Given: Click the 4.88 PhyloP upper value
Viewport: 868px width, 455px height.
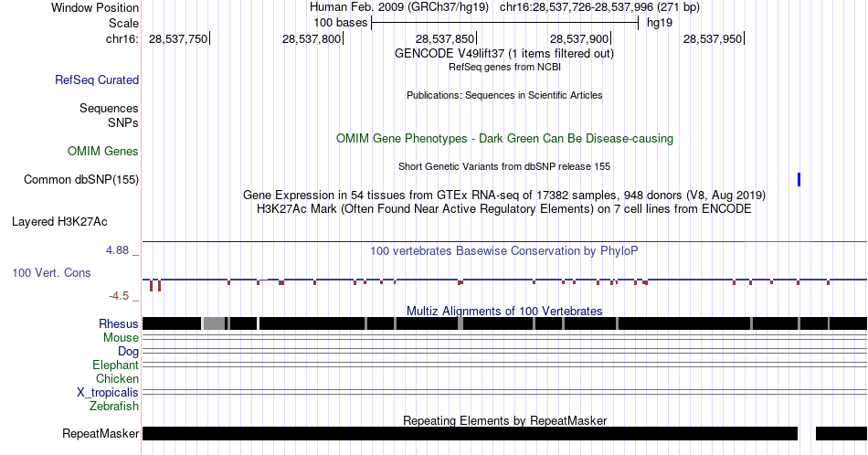Looking at the screenshot, I should (117, 250).
